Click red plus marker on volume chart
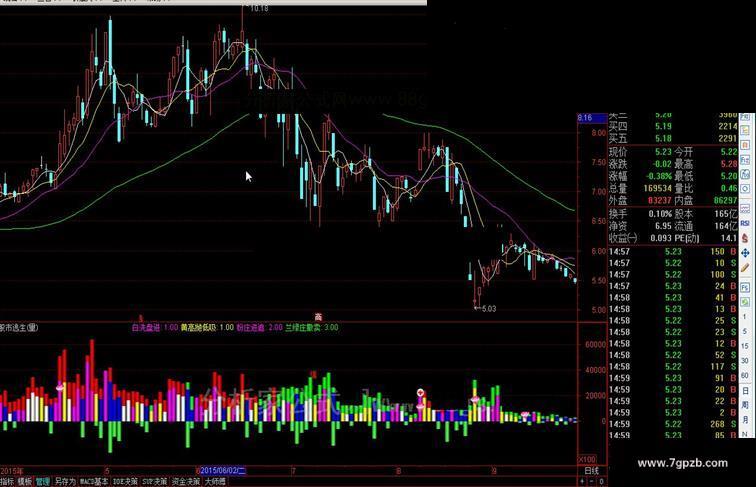756x487 pixels. tap(420, 392)
